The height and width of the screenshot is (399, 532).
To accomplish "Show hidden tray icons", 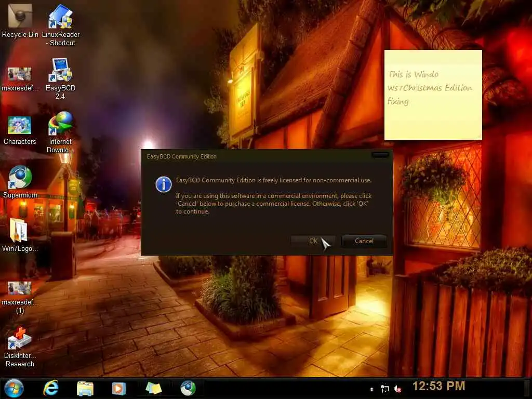I will point(371,389).
